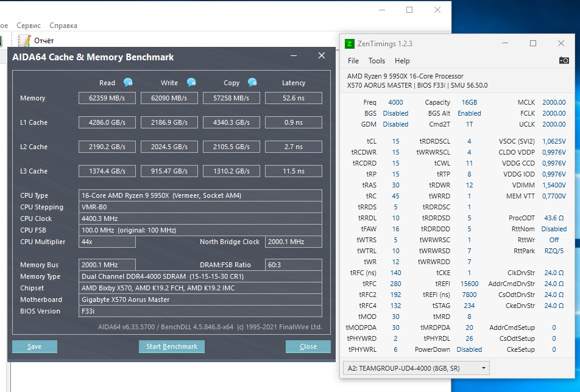Click the Write info bubble icon
The height and width of the screenshot is (392, 580).
point(191,82)
